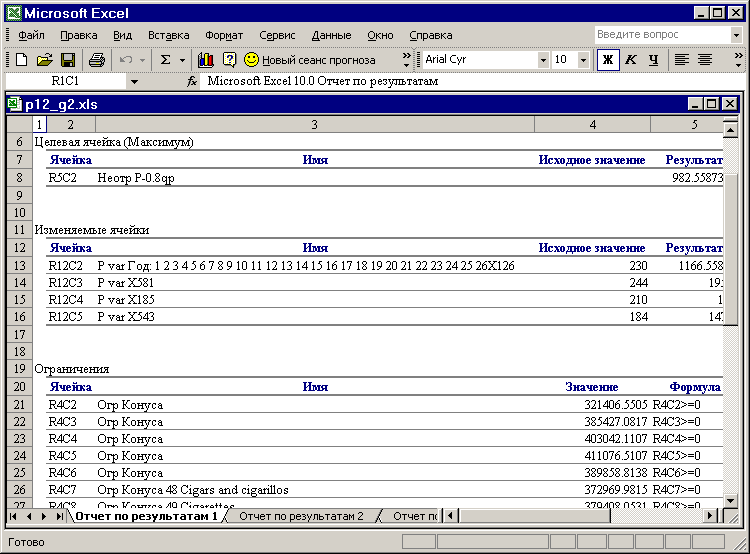Click the Ограничения section label

(72, 369)
